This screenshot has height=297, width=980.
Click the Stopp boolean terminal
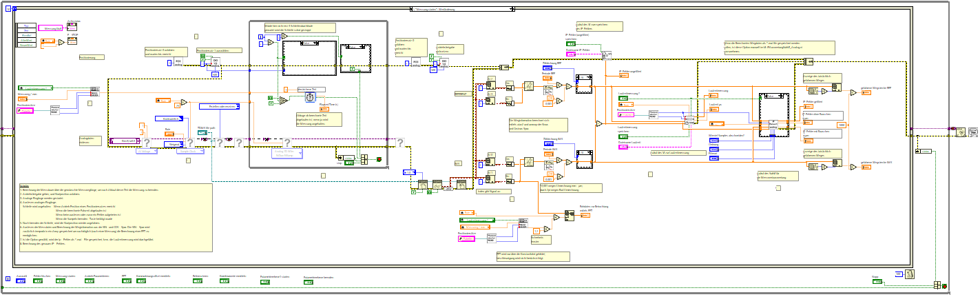(x=877, y=281)
